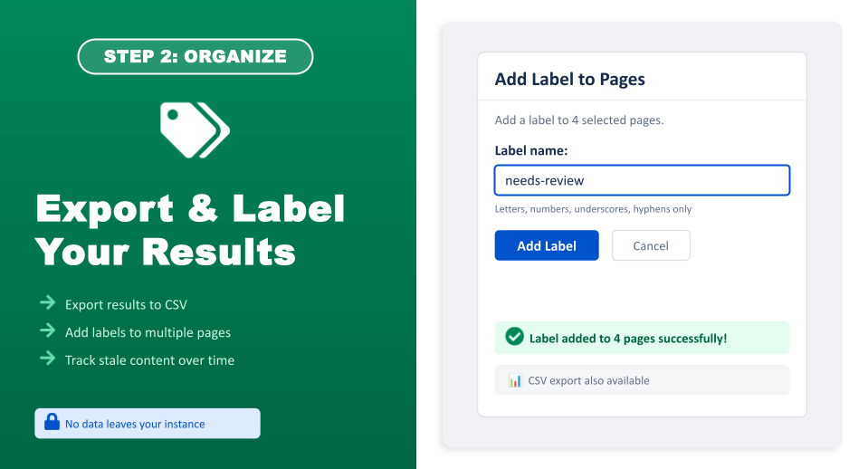Viewport: 868px width, 469px height.
Task: Click the blue lock icon
Action: [51, 423]
